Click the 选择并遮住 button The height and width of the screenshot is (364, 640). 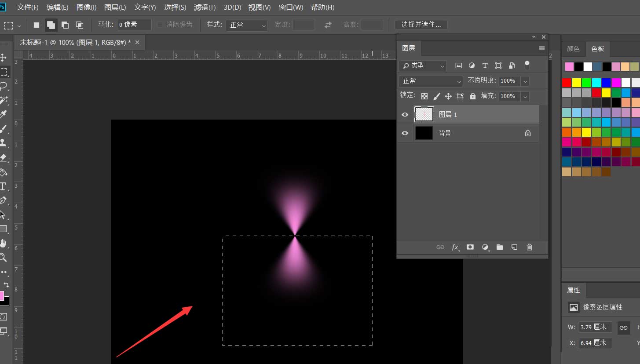(x=421, y=25)
